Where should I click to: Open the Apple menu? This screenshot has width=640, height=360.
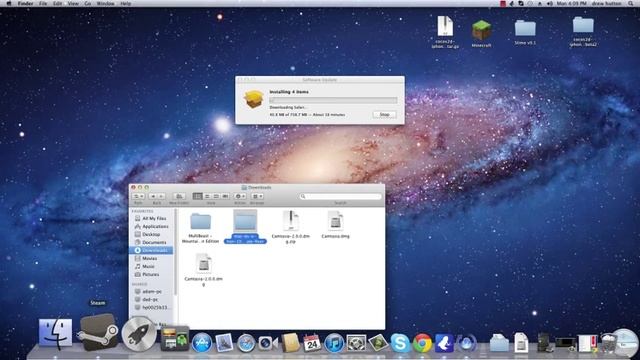point(9,3)
